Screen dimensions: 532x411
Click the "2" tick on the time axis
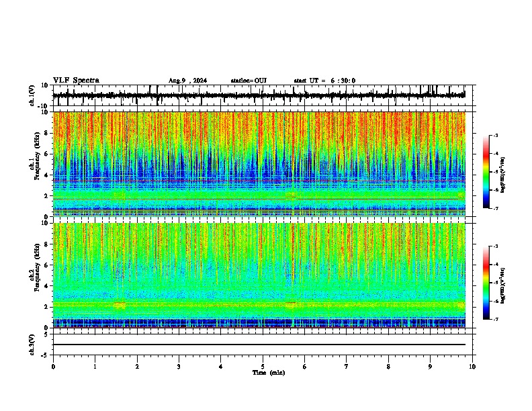coord(137,367)
